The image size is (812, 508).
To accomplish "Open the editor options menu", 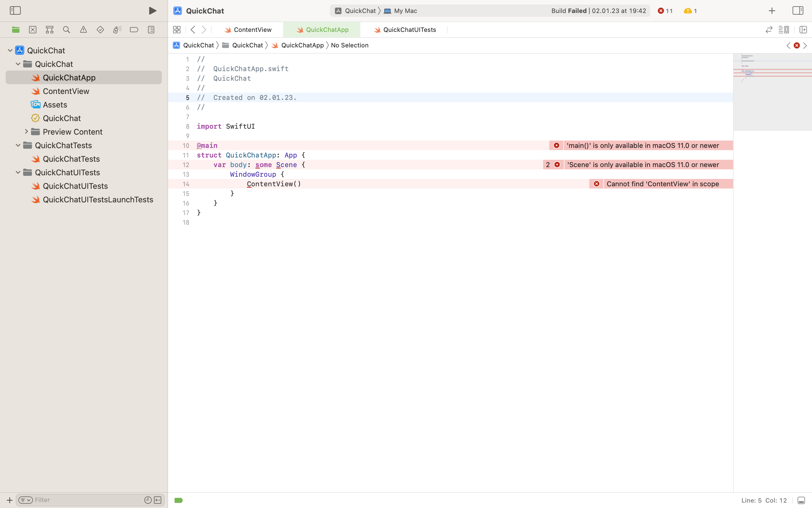I will tap(784, 30).
